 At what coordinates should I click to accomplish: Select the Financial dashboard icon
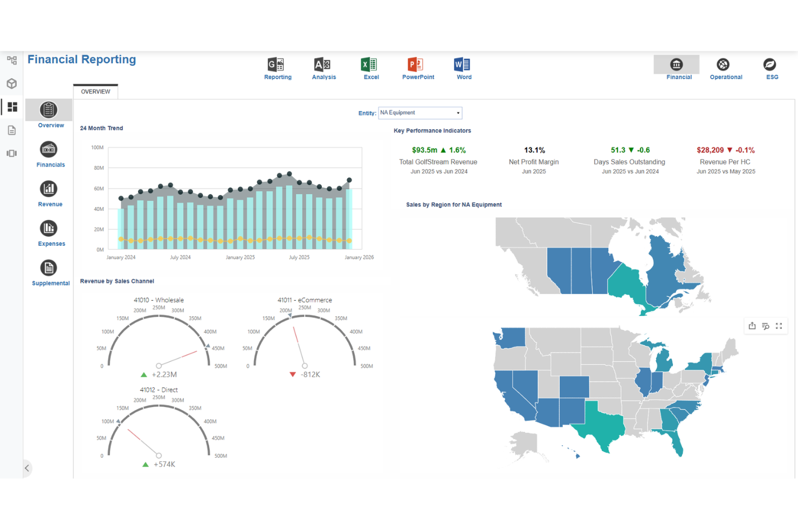[677, 65]
